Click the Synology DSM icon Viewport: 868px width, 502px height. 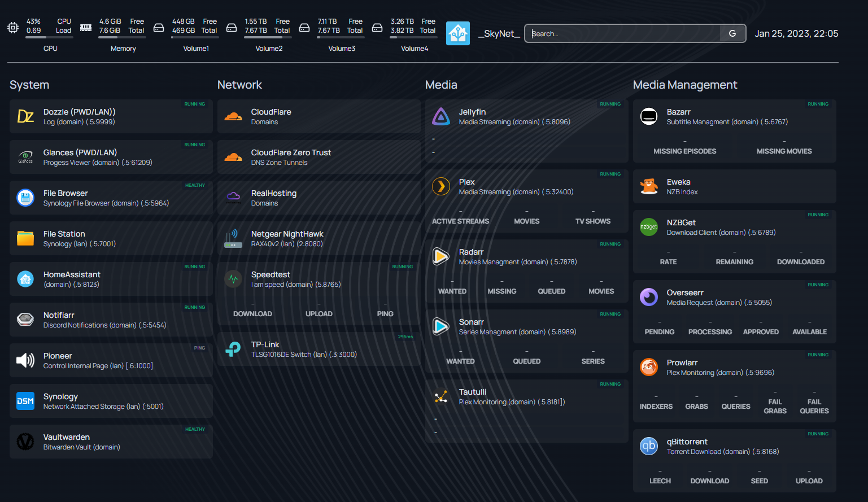point(25,401)
